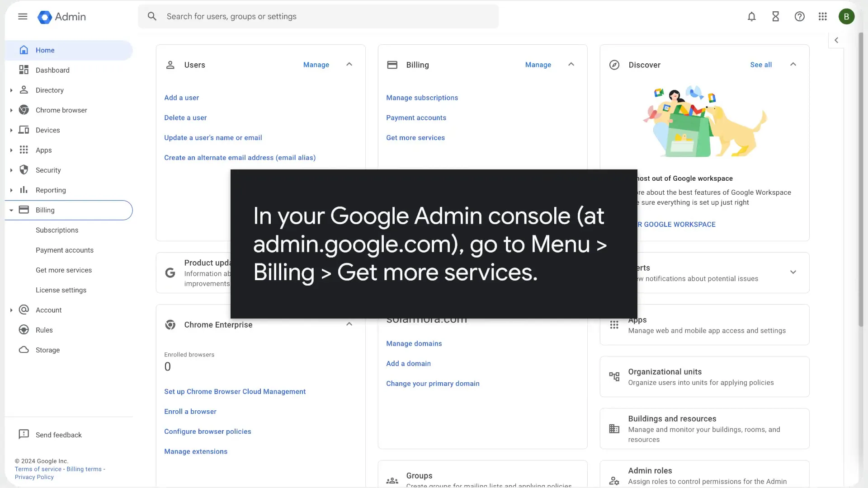Image resolution: width=868 pixels, height=488 pixels.
Task: Click the Terms of service link
Action: (38, 469)
